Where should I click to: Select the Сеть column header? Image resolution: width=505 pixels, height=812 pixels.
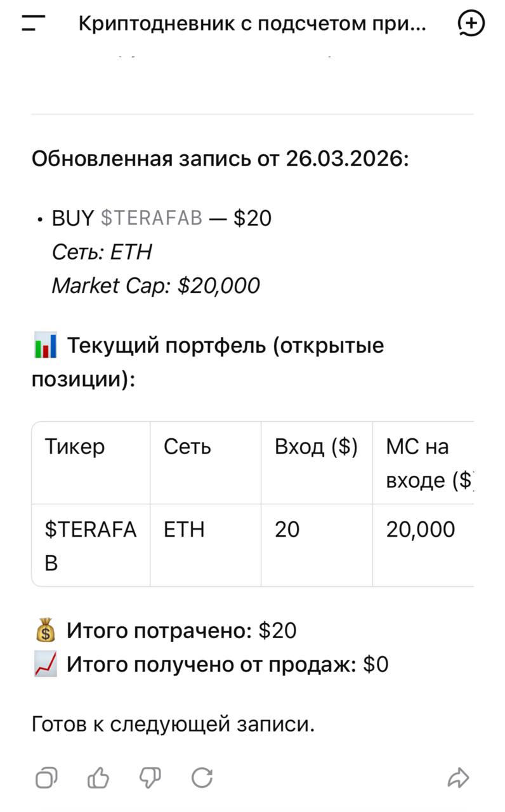pyautogui.click(x=187, y=447)
